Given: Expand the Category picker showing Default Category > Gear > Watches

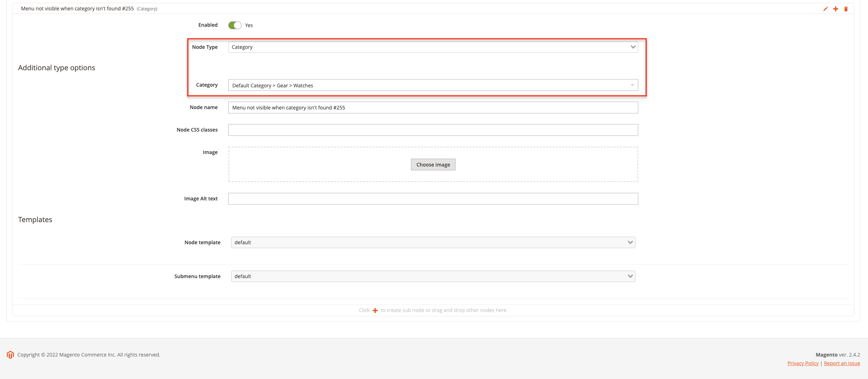Looking at the screenshot, I should click(x=433, y=85).
